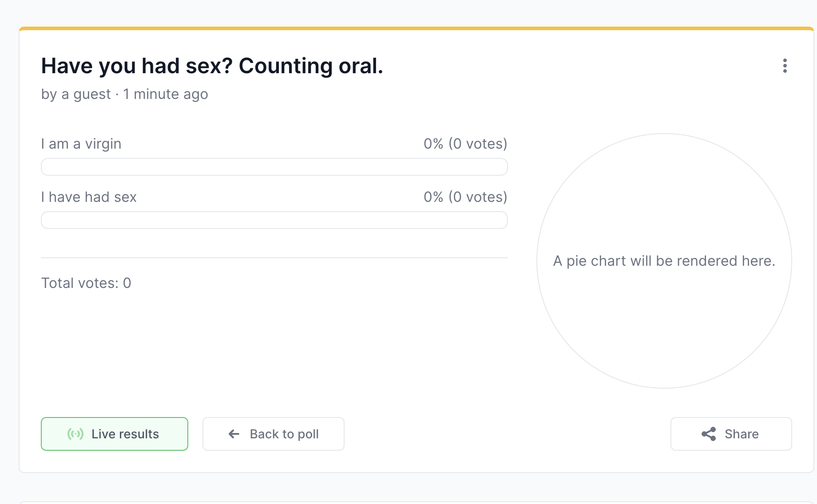The width and height of the screenshot is (817, 504).
Task: Select the 'I am a virgin' option label
Action: 81,144
